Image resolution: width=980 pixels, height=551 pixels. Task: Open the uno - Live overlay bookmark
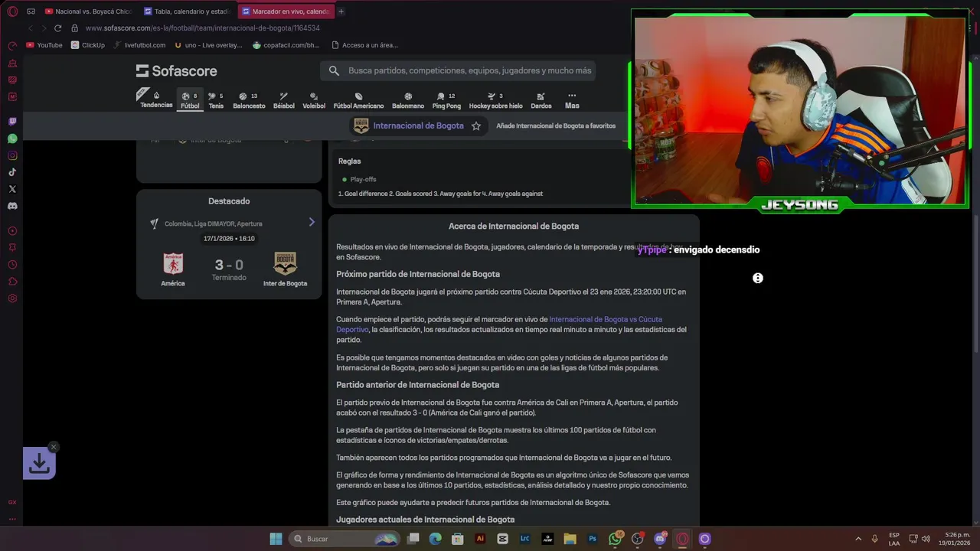point(208,45)
